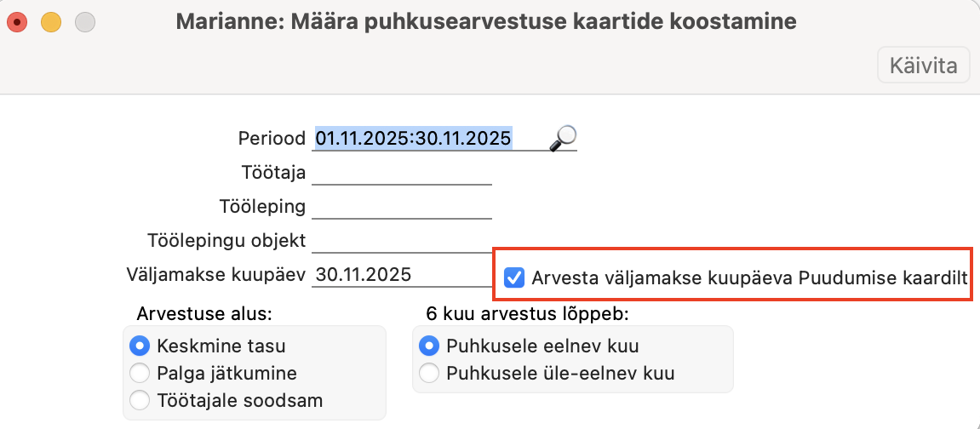Choose Puhkusele üle-eelnev kuu option
The image size is (980, 429).
(430, 373)
